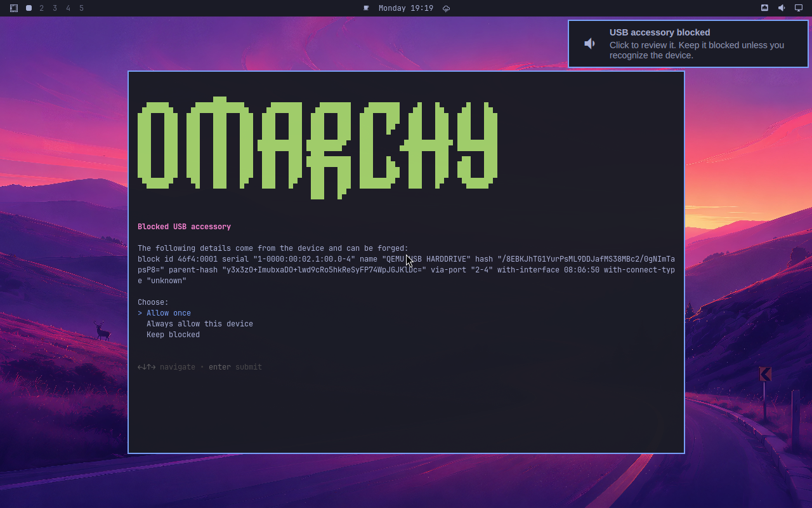Switch to workspace 4
The height and width of the screenshot is (508, 812).
[69, 8]
